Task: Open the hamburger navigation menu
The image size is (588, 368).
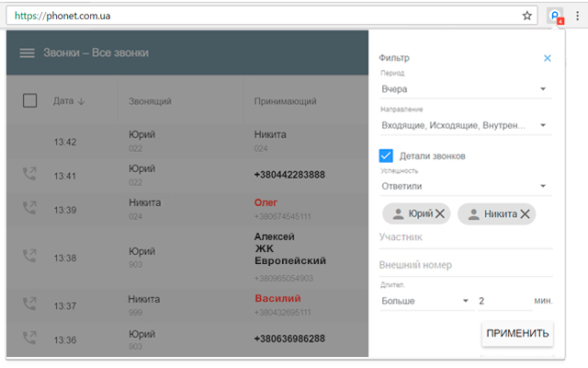Action: 27,53
